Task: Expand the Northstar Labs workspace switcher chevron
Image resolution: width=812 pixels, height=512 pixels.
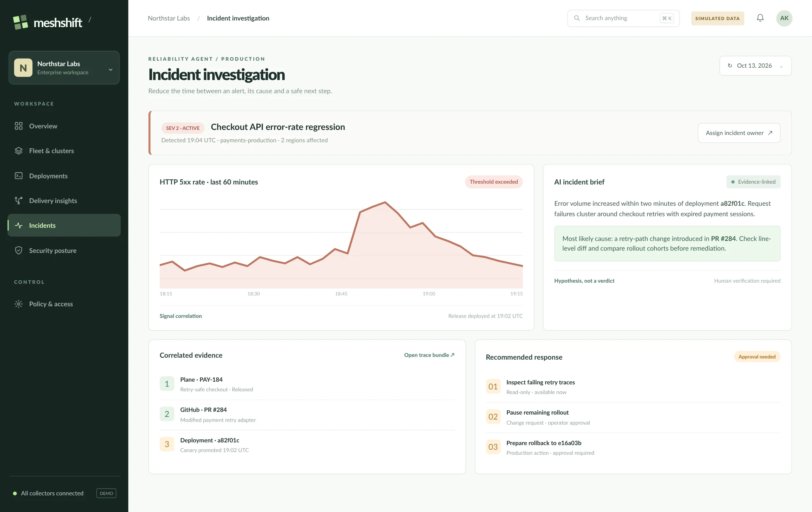Action: tap(111, 70)
